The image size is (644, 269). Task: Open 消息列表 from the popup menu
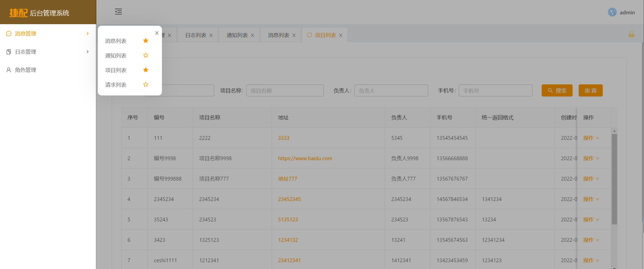(x=116, y=41)
